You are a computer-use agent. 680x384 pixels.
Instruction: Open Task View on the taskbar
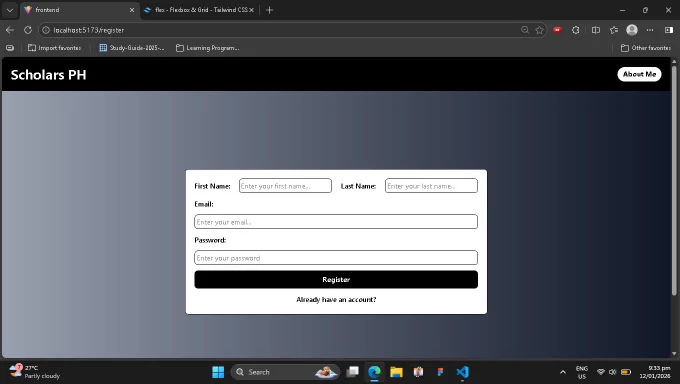353,372
